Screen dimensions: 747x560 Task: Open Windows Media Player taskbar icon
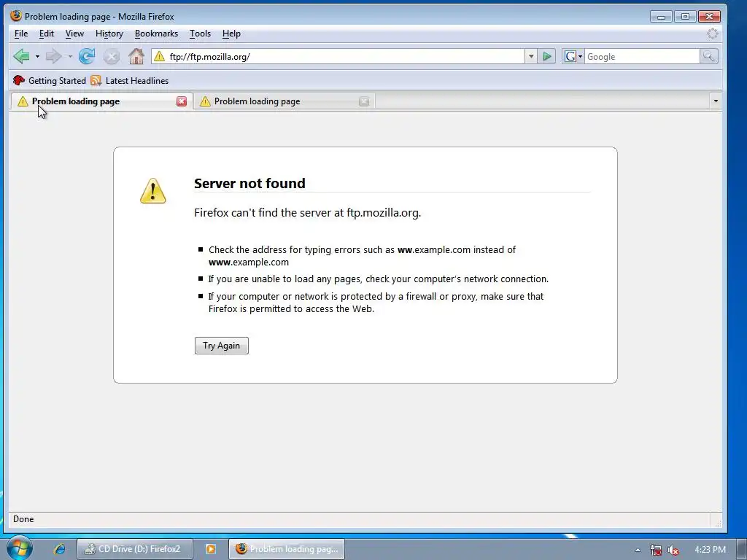211,549
